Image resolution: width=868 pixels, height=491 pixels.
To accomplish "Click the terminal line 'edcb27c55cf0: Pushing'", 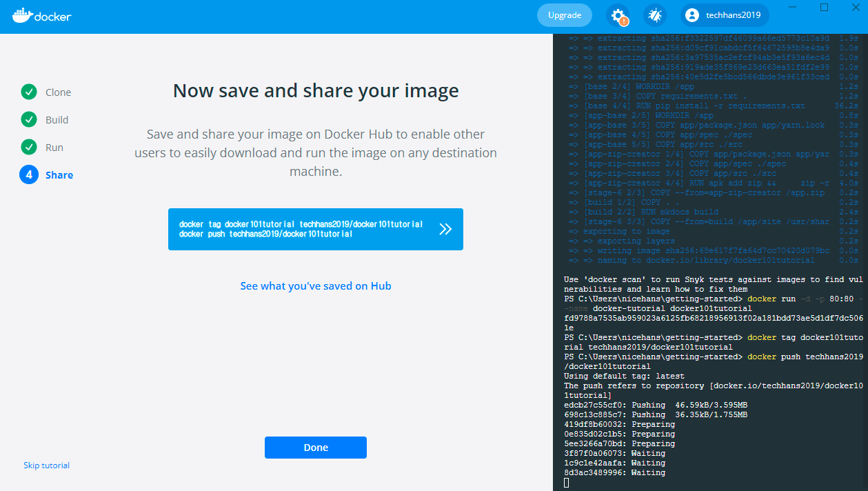I will pos(656,405).
